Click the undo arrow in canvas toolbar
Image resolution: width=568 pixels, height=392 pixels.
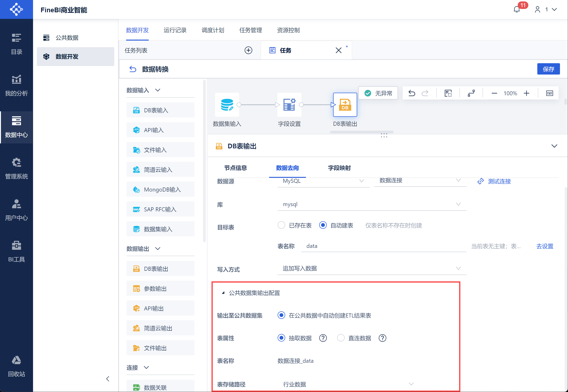point(412,93)
